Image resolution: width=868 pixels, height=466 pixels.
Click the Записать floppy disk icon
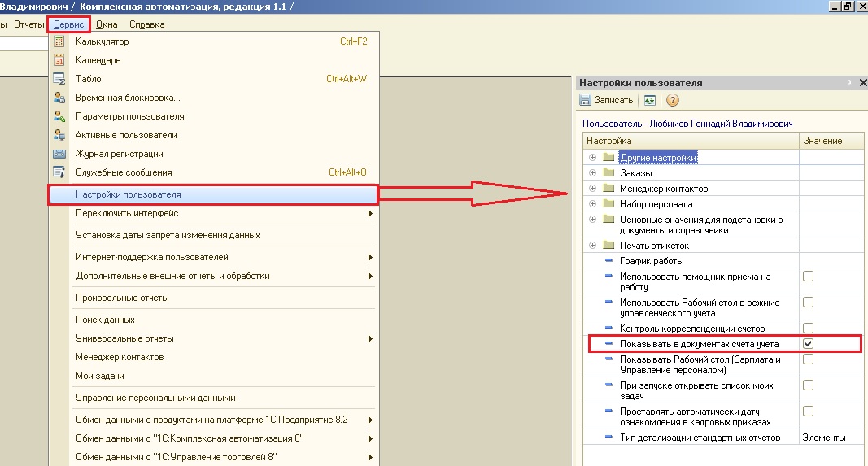pos(585,100)
